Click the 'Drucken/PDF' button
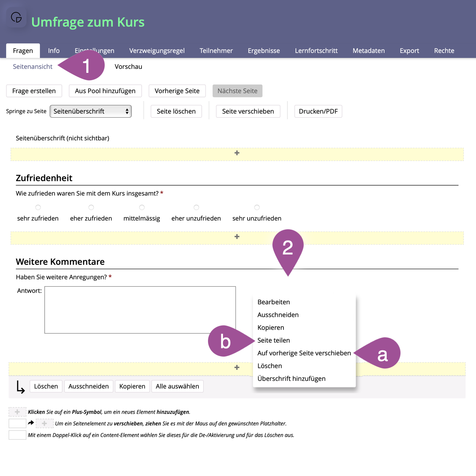Screen dimensions: 476x476 (x=318, y=111)
